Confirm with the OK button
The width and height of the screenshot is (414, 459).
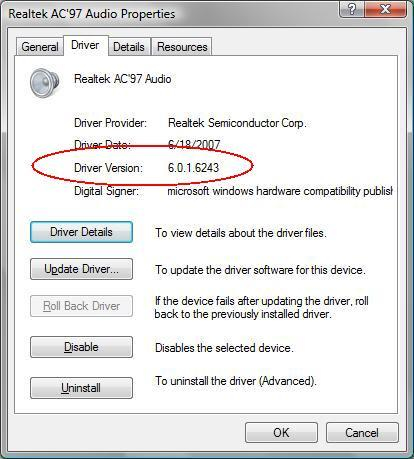(281, 433)
